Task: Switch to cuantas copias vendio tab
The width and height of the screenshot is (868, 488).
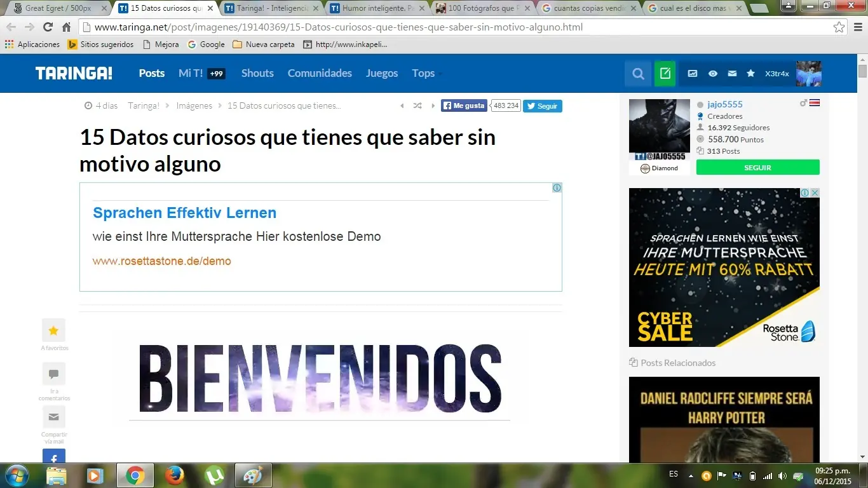Action: (589, 9)
